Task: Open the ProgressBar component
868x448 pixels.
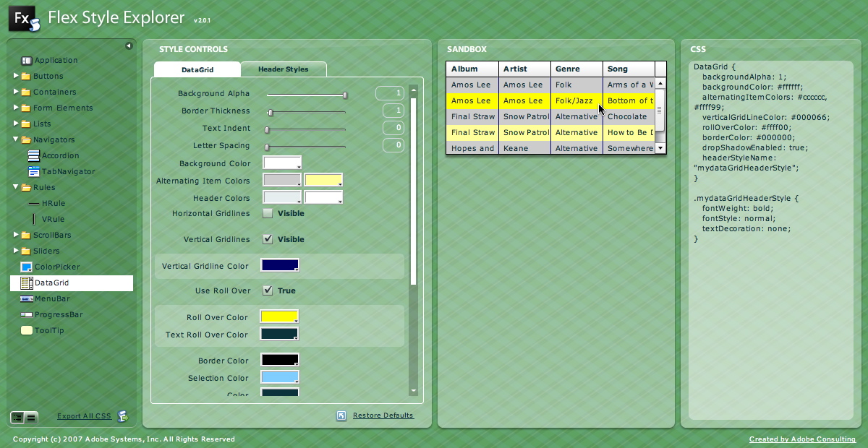Action: (58, 315)
